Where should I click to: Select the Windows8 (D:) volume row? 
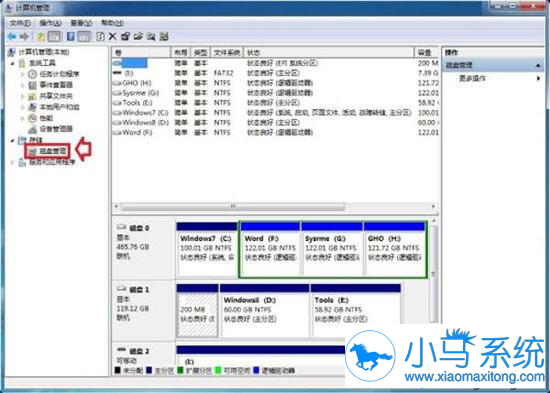275,122
